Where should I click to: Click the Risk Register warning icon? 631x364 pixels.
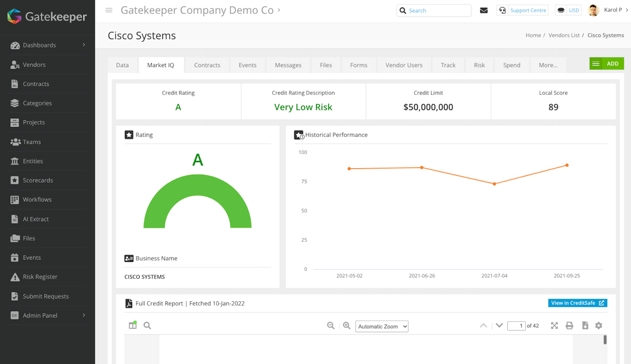(15, 277)
